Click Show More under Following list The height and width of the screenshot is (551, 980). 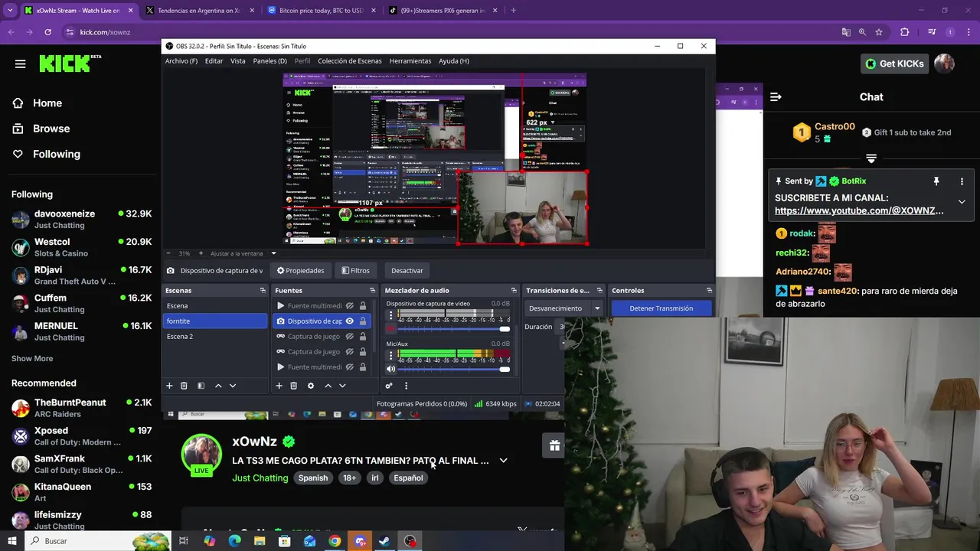click(32, 358)
